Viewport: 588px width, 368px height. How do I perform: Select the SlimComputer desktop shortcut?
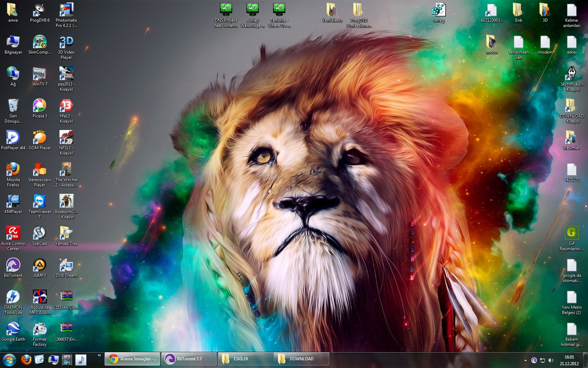pos(40,45)
